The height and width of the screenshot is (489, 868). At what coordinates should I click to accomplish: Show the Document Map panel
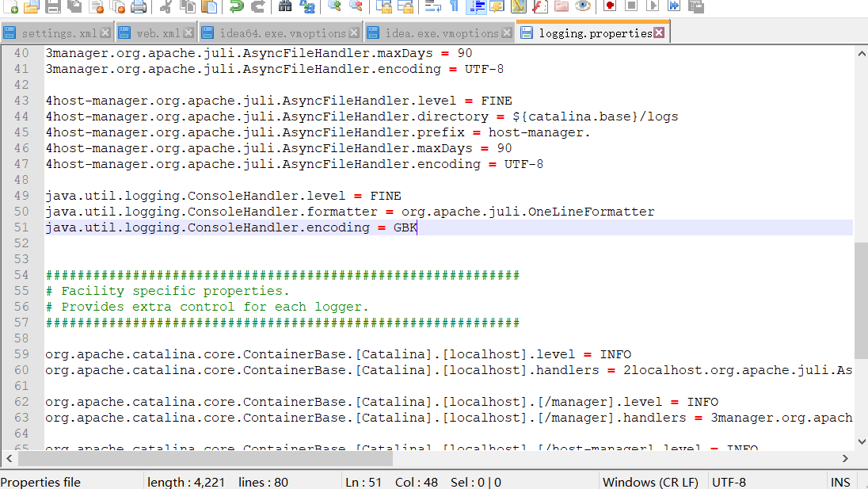(x=519, y=6)
